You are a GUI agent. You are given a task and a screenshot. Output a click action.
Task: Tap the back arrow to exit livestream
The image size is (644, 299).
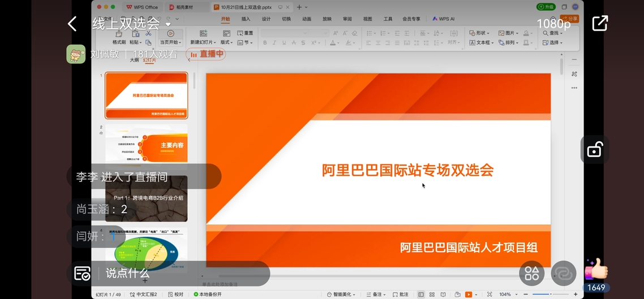coord(72,24)
